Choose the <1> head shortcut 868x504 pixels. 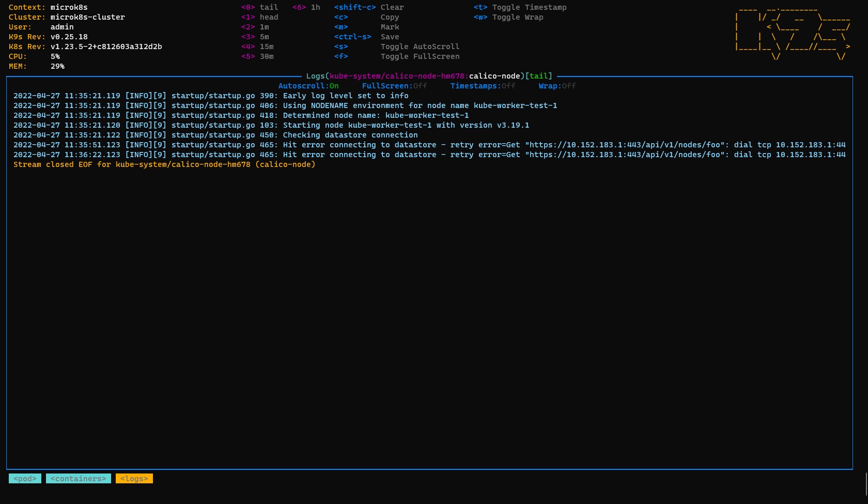[x=260, y=17]
